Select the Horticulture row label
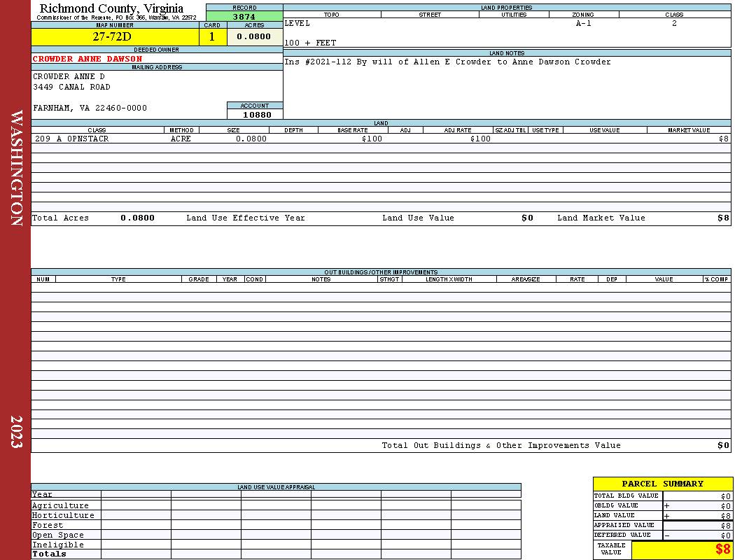Viewport: 735px width, 560px height. pyautogui.click(x=63, y=515)
